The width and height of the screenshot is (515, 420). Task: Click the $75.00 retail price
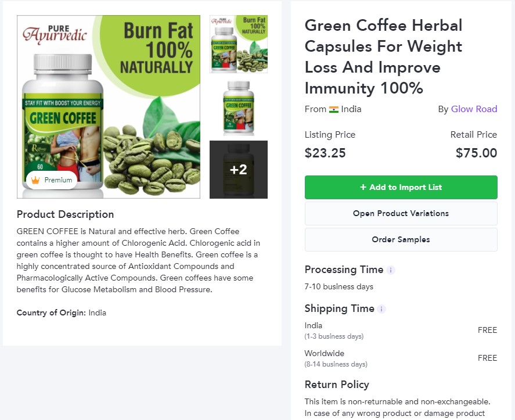(476, 153)
